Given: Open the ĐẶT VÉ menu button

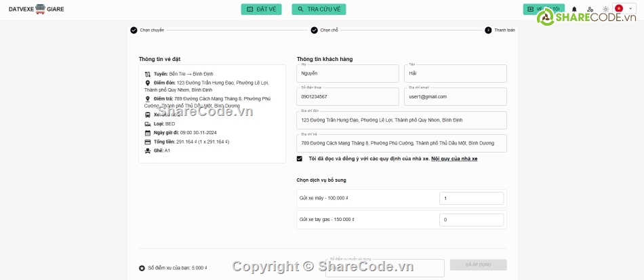Looking at the screenshot, I should [x=261, y=9].
